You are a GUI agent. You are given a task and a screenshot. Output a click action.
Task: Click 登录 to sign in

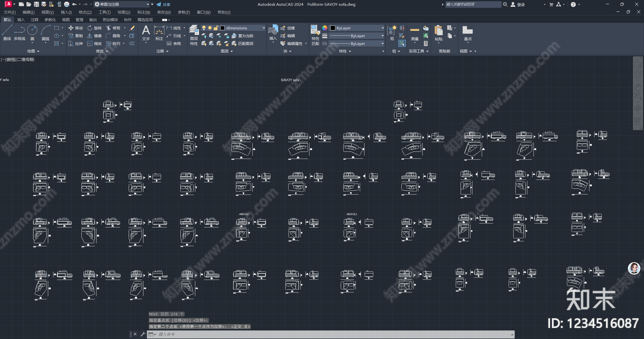[x=518, y=4]
